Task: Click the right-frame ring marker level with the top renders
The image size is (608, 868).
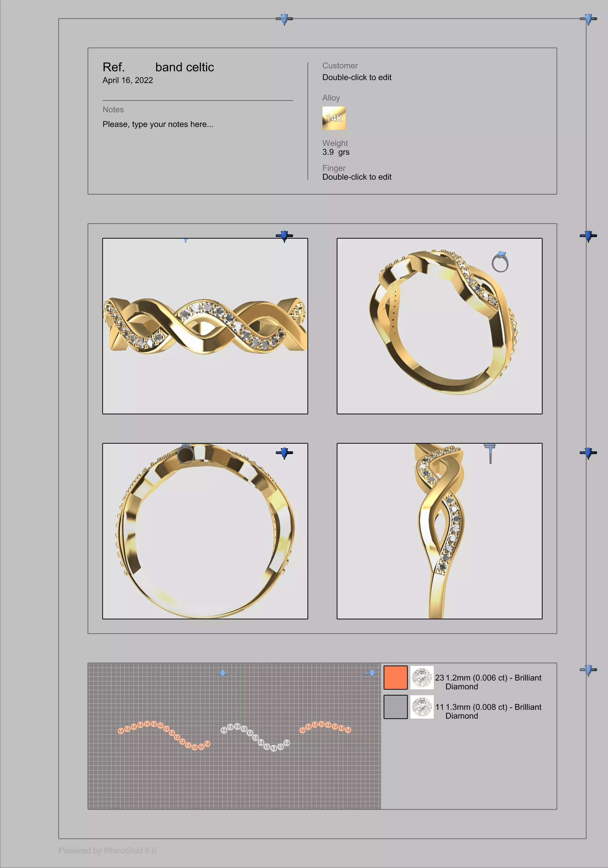Action: [588, 236]
